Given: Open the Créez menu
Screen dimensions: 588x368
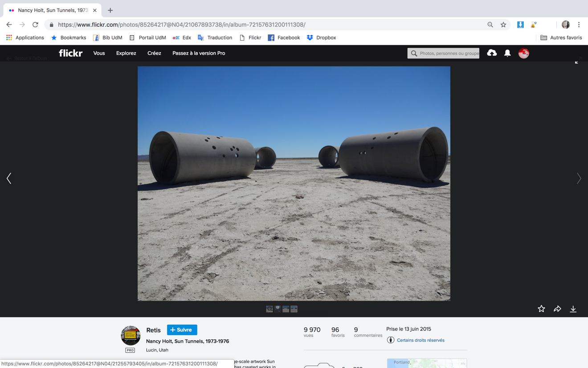Looking at the screenshot, I should 154,53.
